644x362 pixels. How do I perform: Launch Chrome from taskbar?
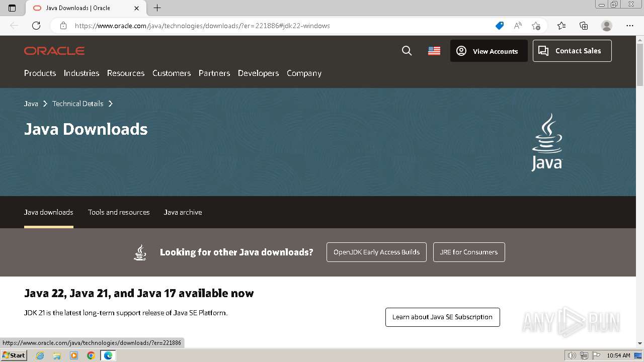click(91, 355)
